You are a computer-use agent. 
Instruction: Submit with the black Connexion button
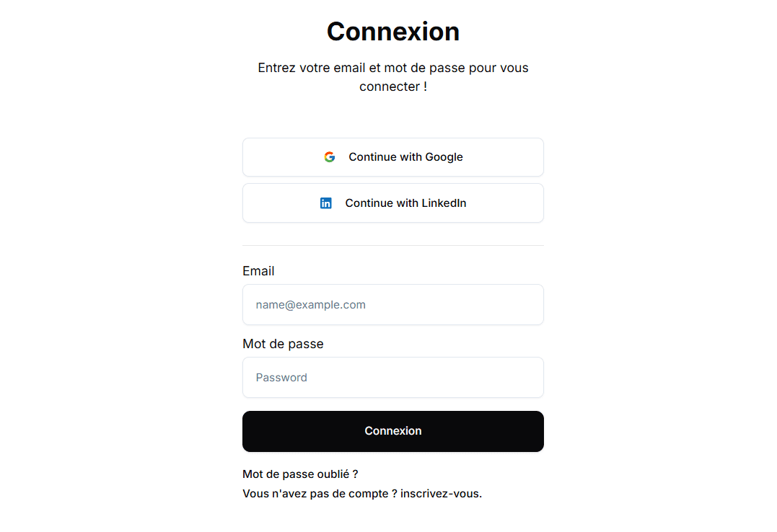[x=393, y=431]
